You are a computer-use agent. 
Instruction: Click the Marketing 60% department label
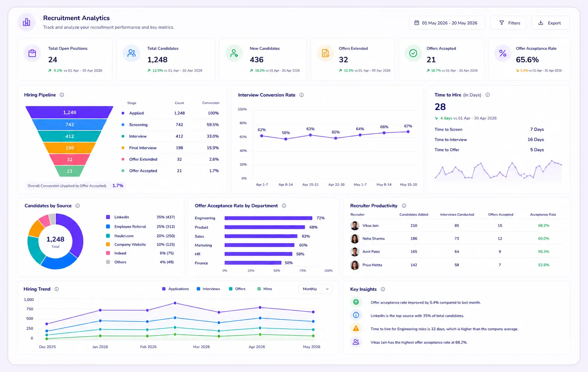(x=203, y=245)
